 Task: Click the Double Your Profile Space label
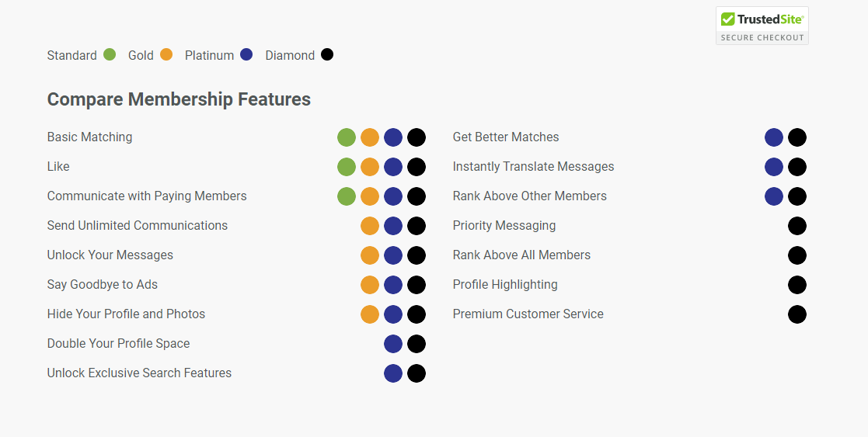(118, 344)
